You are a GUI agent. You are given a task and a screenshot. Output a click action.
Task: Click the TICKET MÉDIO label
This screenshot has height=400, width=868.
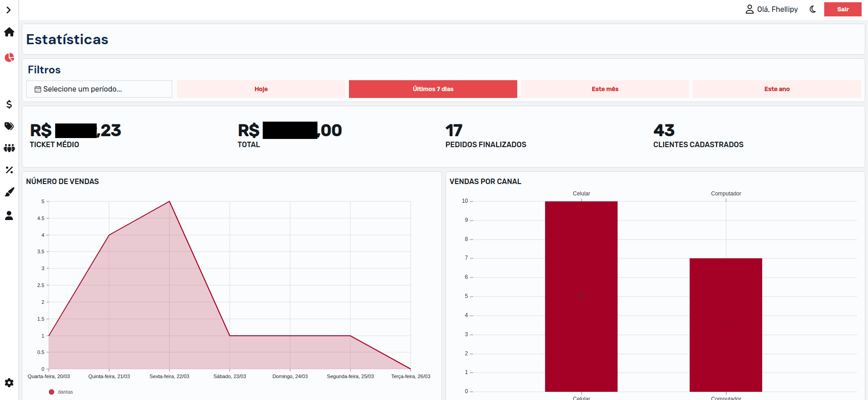pos(54,144)
